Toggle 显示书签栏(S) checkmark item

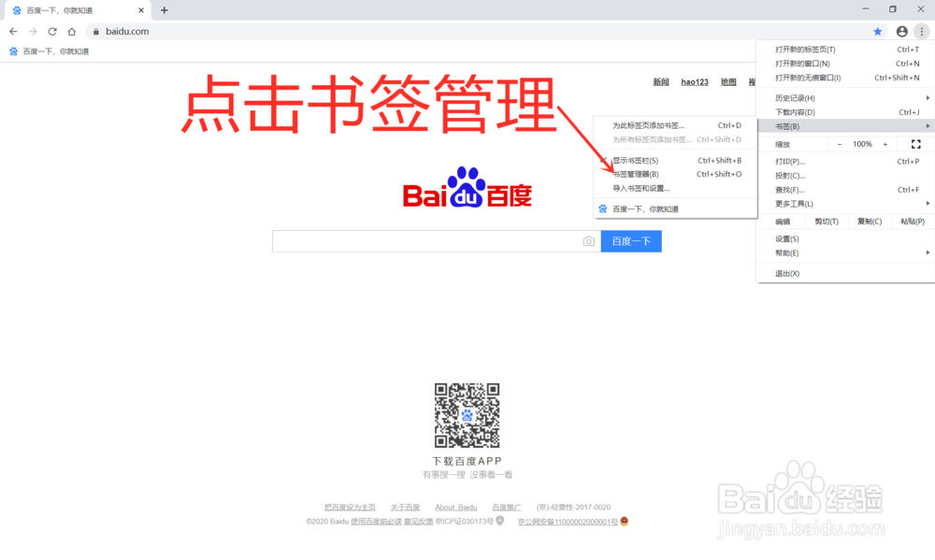(x=675, y=161)
